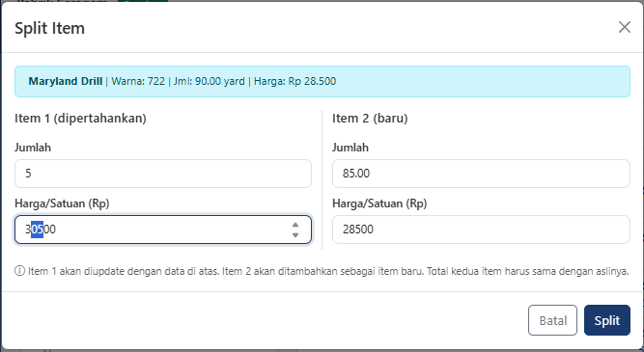Click the Jml: 90.00 yard text

[x=210, y=81]
